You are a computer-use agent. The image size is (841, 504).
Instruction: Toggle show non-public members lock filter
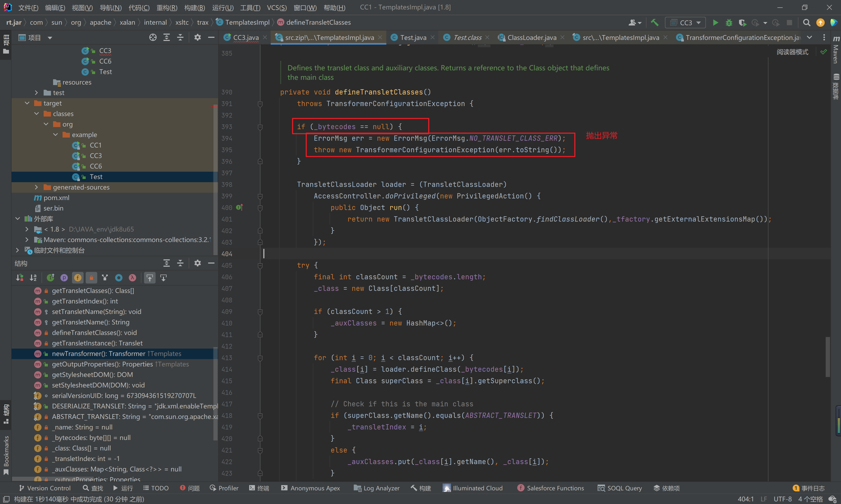pos(91,278)
